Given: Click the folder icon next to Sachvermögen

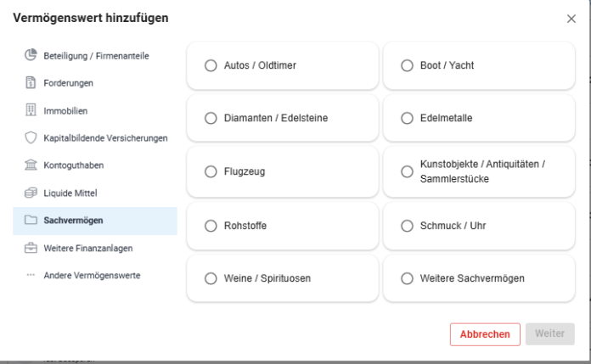Looking at the screenshot, I should pos(31,220).
